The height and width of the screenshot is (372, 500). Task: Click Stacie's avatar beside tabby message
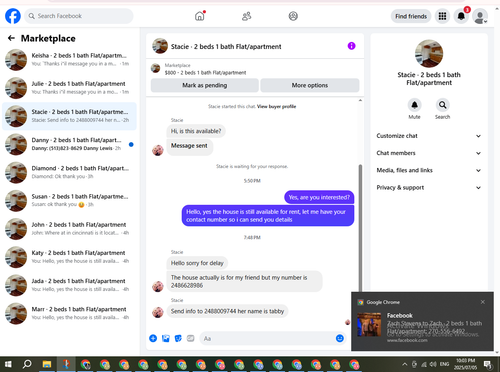[x=158, y=312]
